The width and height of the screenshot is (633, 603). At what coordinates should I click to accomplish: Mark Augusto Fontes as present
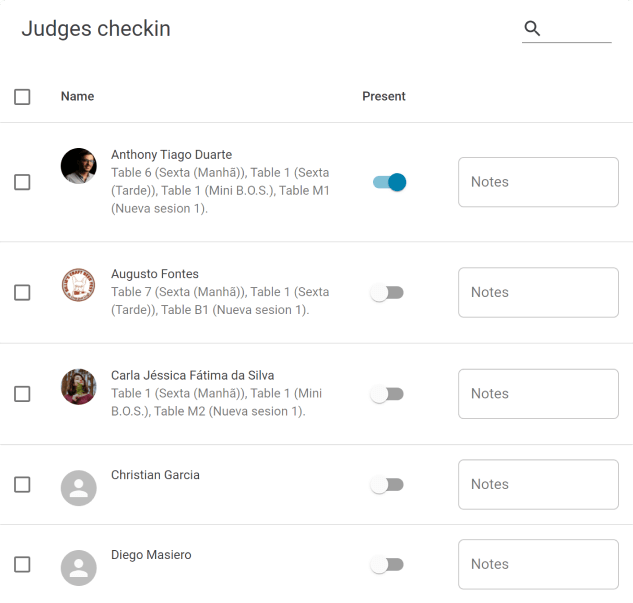[x=386, y=293]
